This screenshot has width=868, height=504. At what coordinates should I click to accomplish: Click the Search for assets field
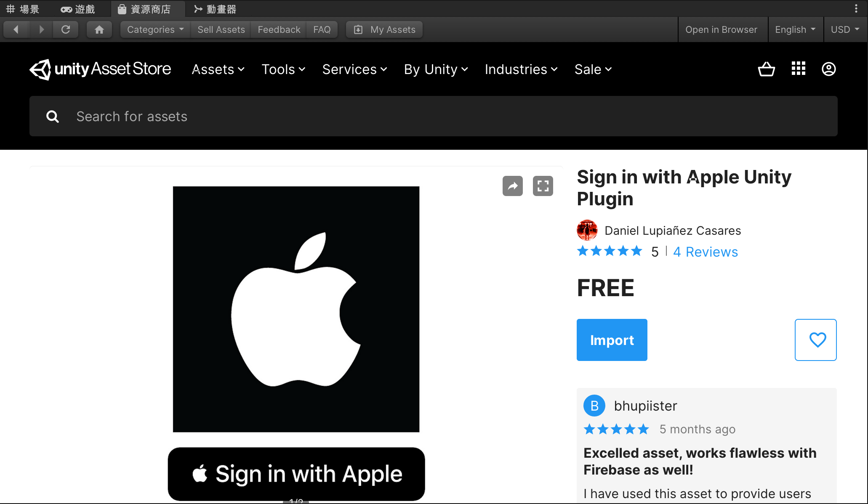[x=433, y=116]
